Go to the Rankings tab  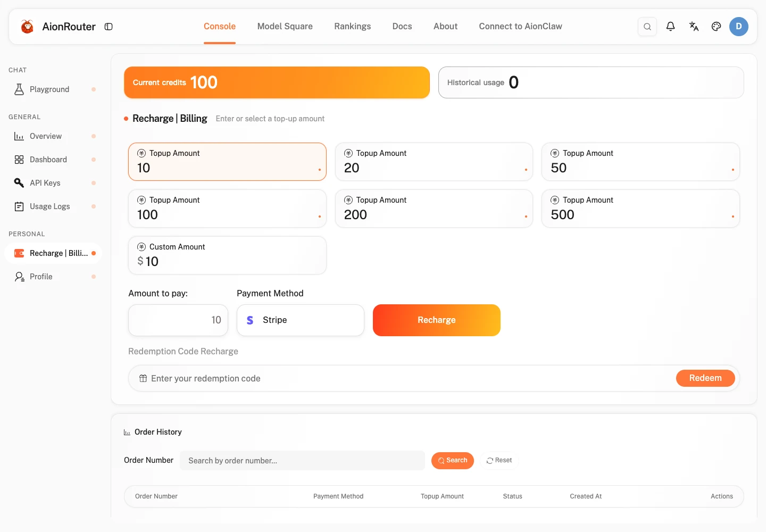pos(353,27)
